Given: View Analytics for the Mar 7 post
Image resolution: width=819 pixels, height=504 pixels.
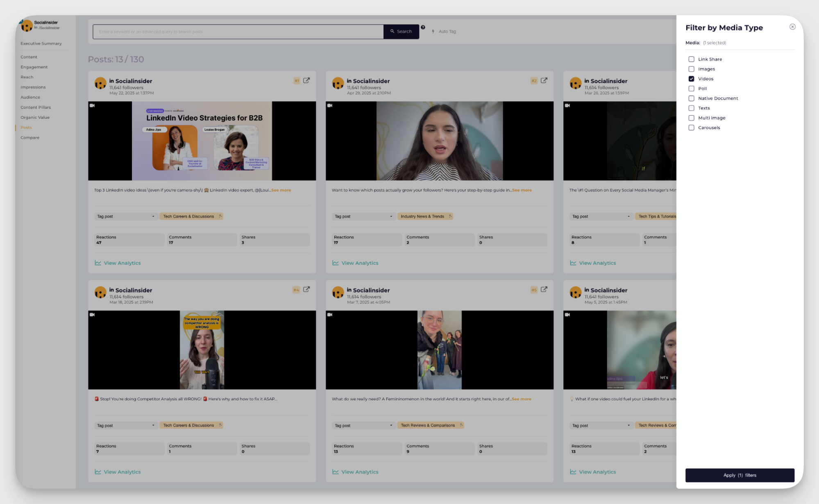Looking at the screenshot, I should 355,472.
